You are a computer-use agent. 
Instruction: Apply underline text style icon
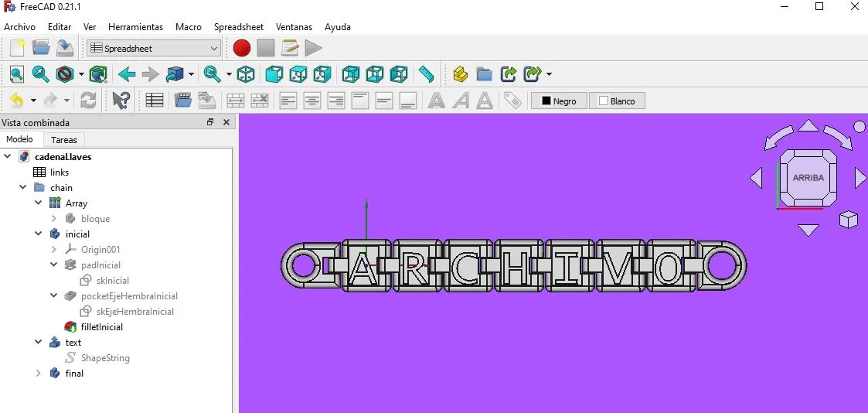(485, 101)
